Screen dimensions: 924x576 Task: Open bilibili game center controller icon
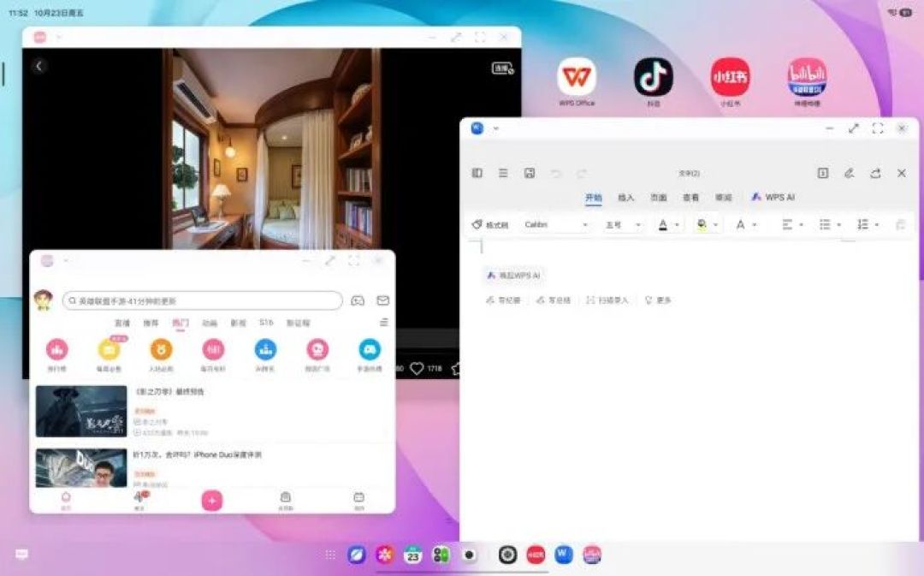click(358, 300)
